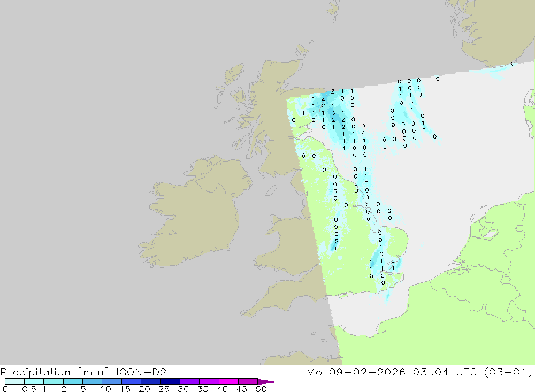The width and height of the screenshot is (535, 392).
Task: Click the legend scale label 15
Action: pos(125,389)
